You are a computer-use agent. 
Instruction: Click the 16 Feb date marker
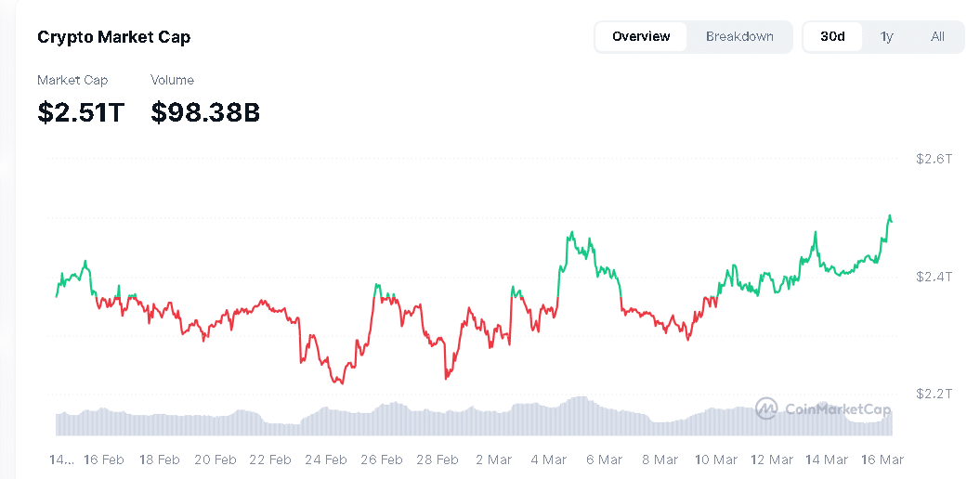pyautogui.click(x=103, y=460)
